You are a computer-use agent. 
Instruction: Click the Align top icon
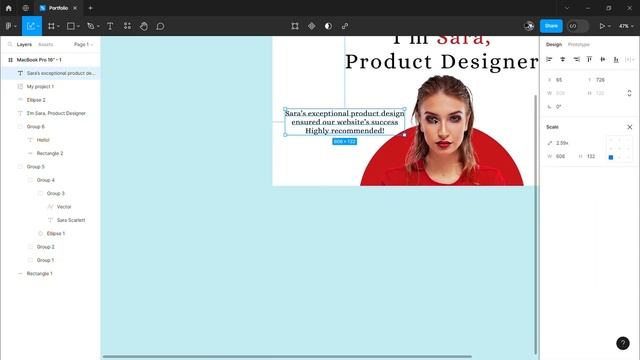pos(589,60)
